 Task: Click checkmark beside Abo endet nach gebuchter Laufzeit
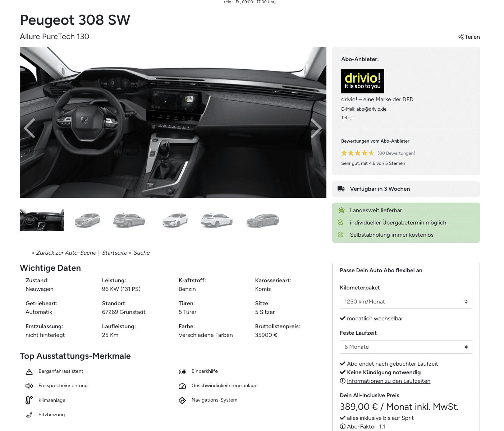click(343, 363)
